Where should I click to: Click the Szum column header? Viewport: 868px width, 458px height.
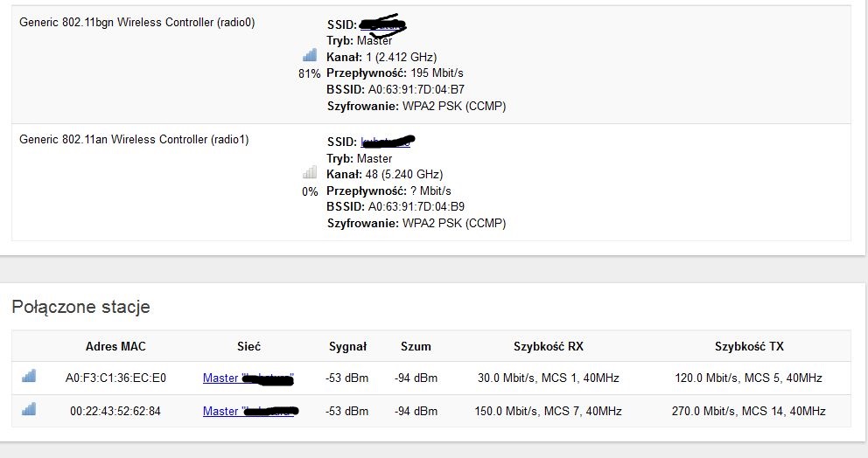tap(416, 346)
